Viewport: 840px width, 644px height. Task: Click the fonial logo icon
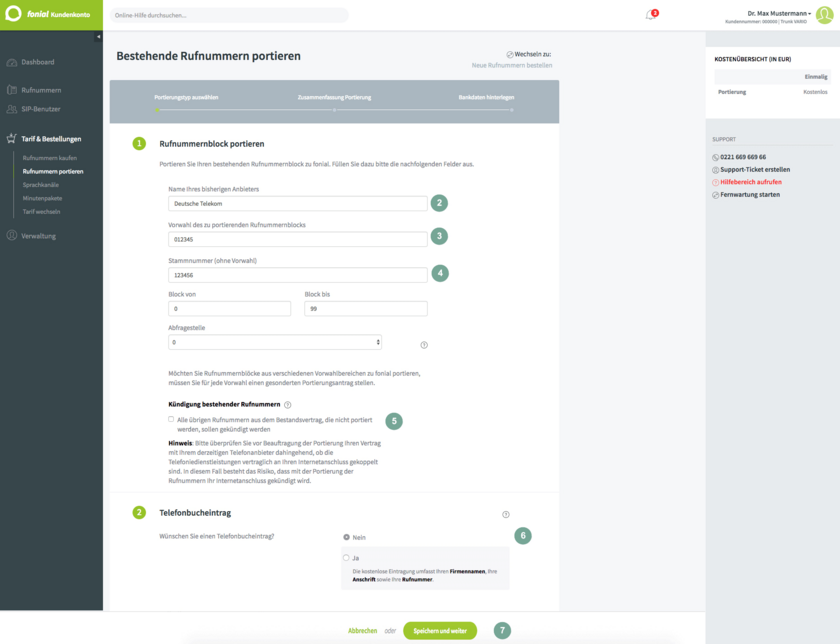point(13,13)
